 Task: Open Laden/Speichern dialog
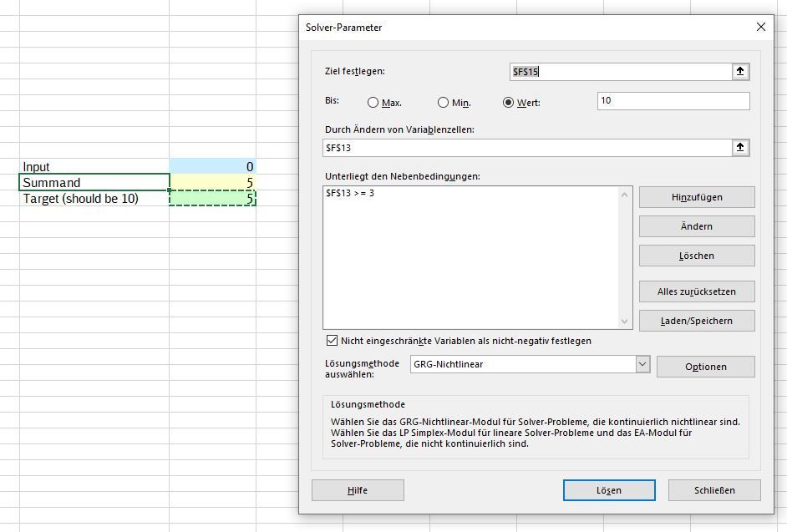pos(697,321)
